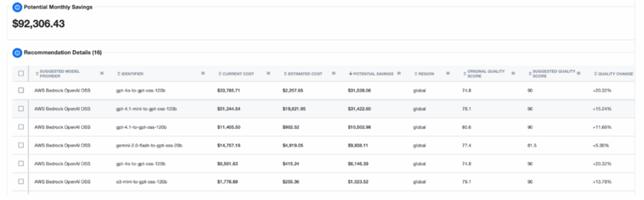Tick the select-all checkbox in table header
This screenshot has height=200, width=644.
click(21, 73)
